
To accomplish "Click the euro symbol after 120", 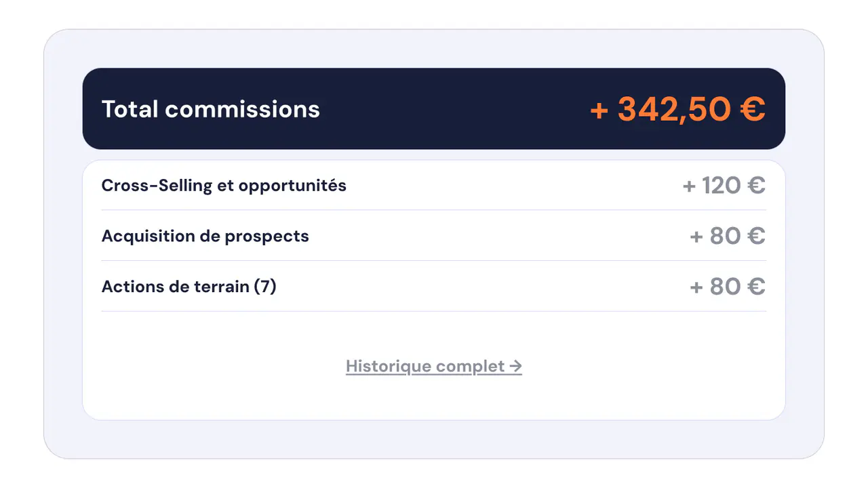I will click(756, 185).
